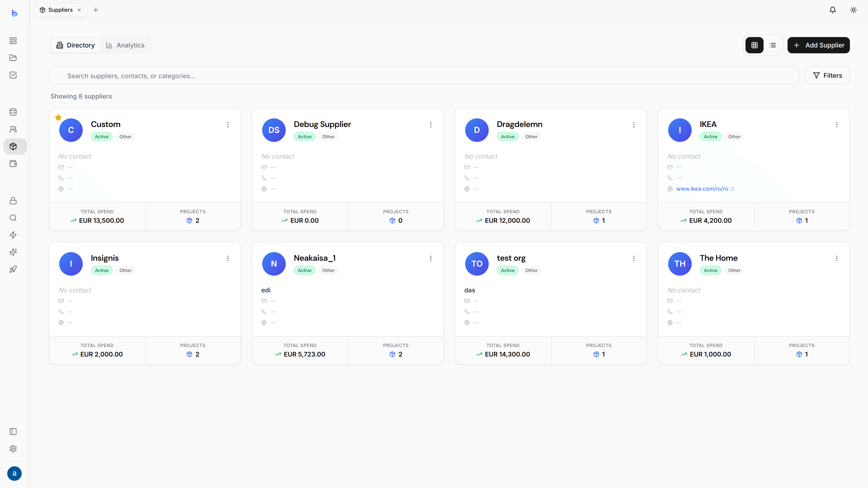Click 'Showing 8 suppliers' text
The height and width of the screenshot is (488, 868).
(81, 96)
